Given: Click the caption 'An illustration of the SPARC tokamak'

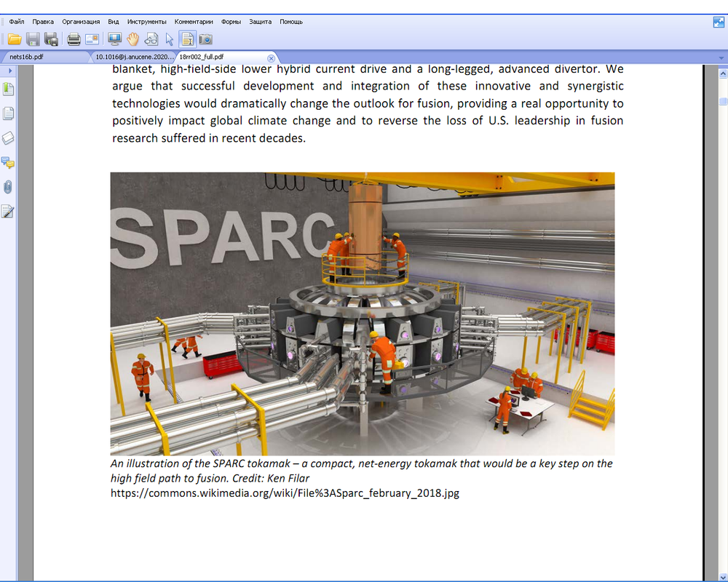Looking at the screenshot, I should pos(199,463).
